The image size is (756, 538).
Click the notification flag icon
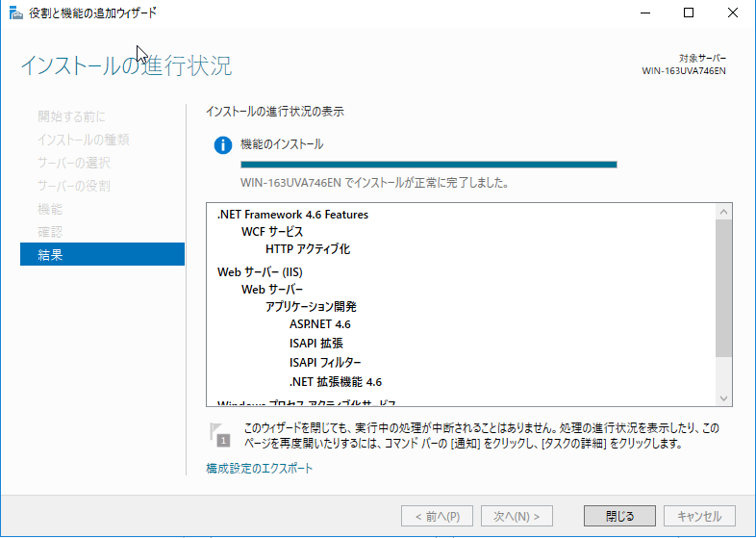(221, 434)
